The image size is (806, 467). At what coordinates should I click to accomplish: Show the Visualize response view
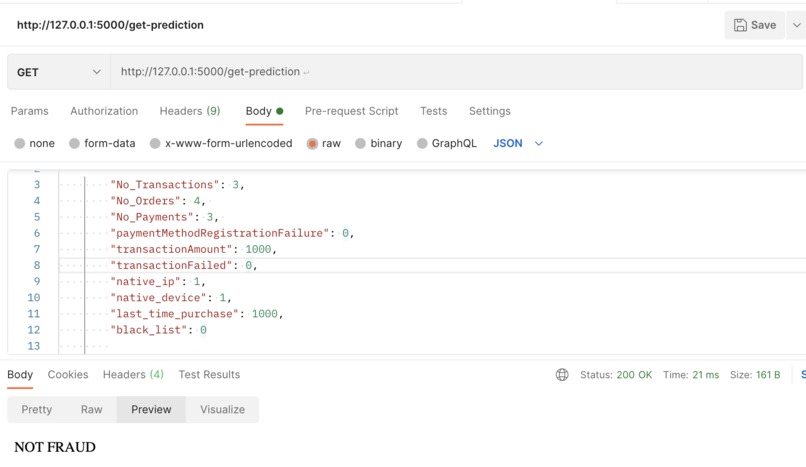point(222,409)
